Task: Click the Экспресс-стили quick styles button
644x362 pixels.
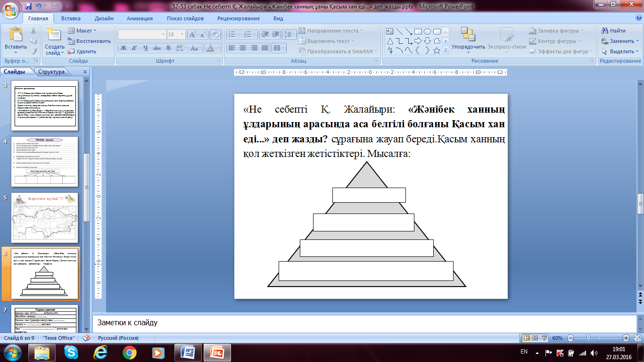Action: pos(506,38)
